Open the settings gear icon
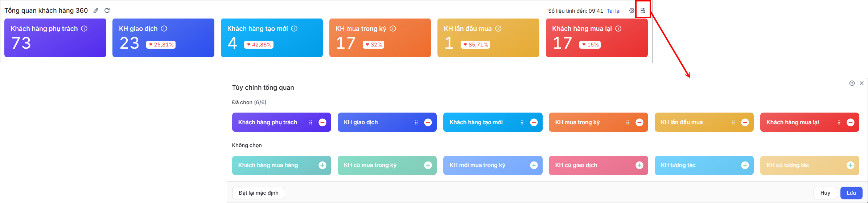This screenshot has width=868, height=203. tap(632, 11)
